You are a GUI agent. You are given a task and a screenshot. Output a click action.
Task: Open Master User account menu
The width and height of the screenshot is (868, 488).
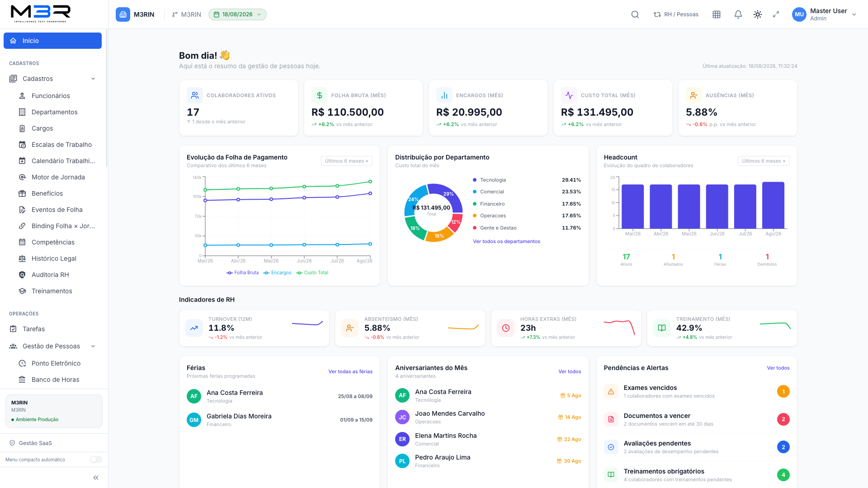point(824,14)
